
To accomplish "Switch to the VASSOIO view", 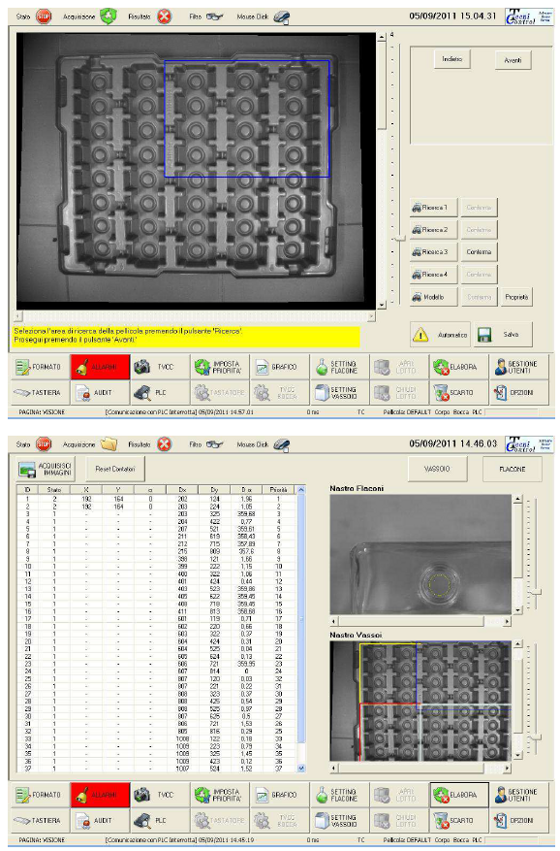I will click(437, 469).
